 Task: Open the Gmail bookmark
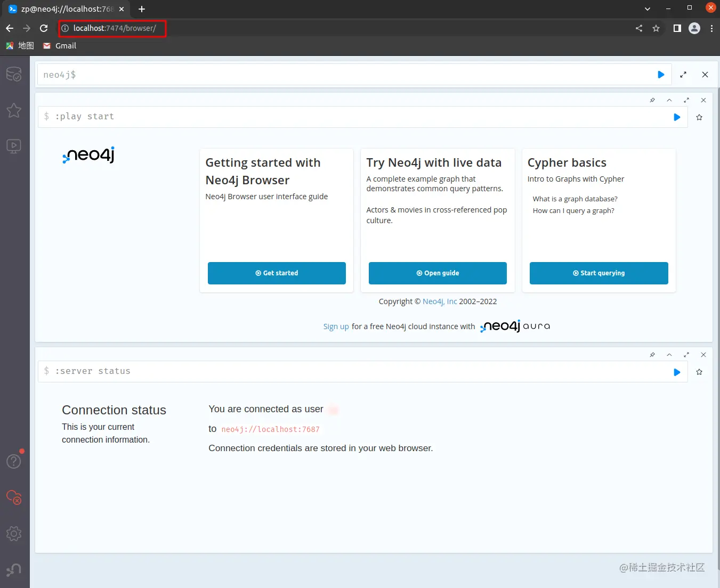click(x=60, y=46)
